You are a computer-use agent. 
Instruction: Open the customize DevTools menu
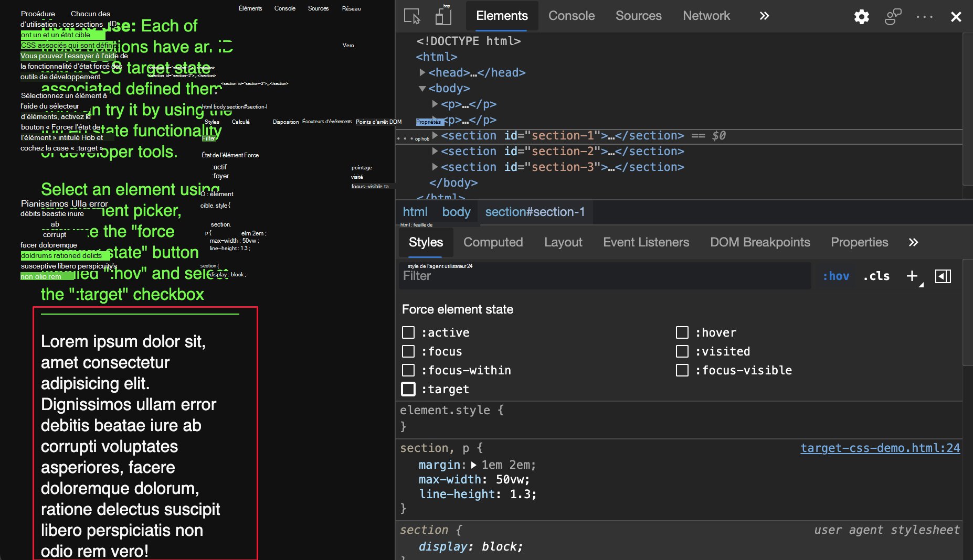pyautogui.click(x=924, y=16)
